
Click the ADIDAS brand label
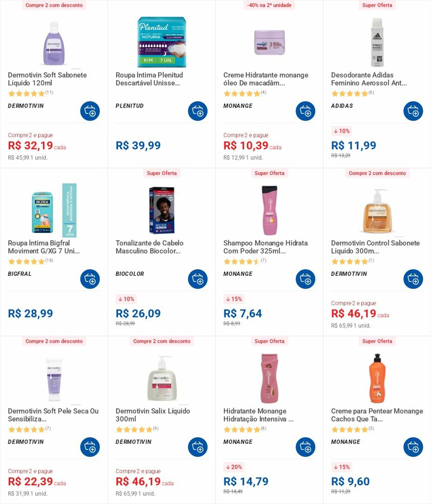[x=342, y=106]
